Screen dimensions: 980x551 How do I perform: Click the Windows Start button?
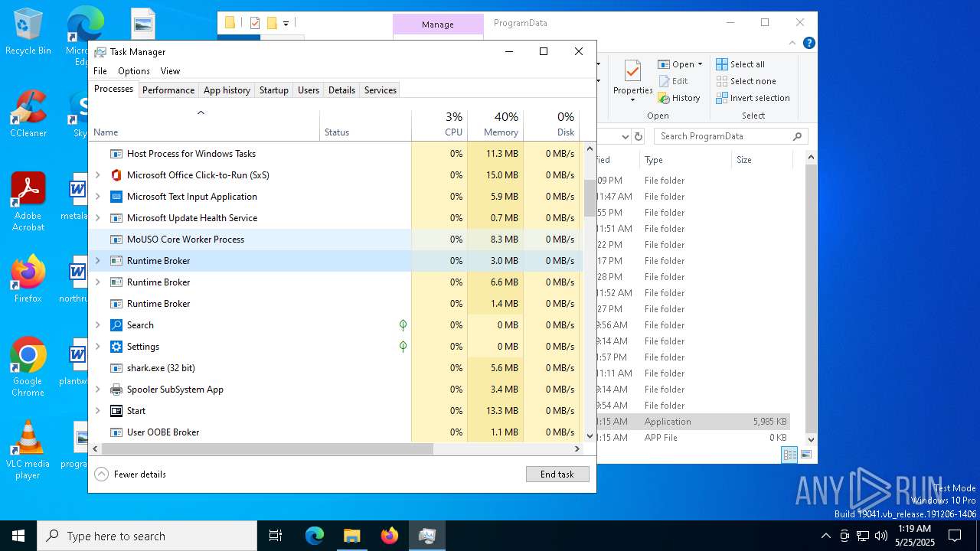click(x=18, y=536)
